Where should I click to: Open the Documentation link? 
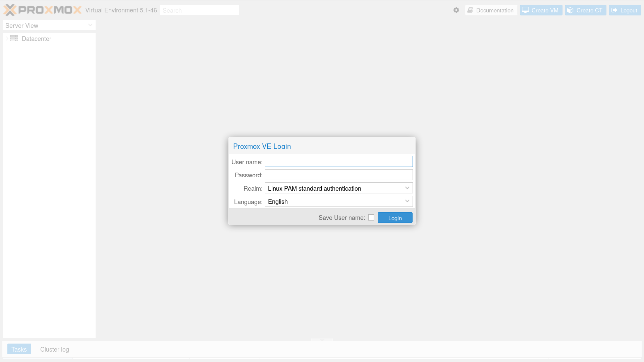click(491, 10)
